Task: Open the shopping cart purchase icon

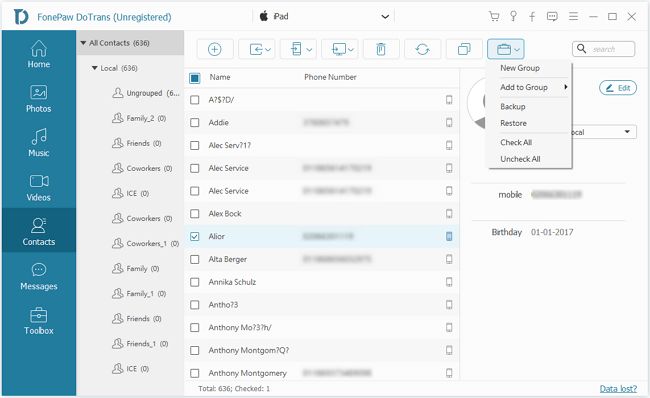Action: point(494,17)
